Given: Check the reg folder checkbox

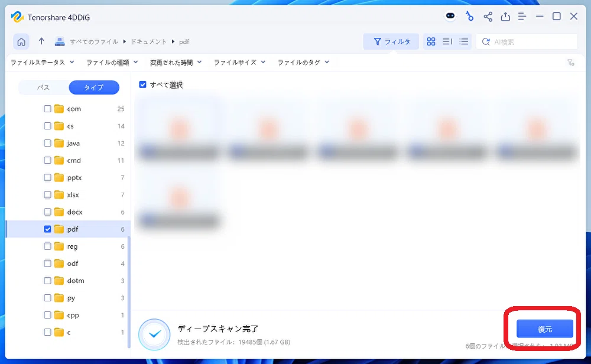Looking at the screenshot, I should 47,246.
